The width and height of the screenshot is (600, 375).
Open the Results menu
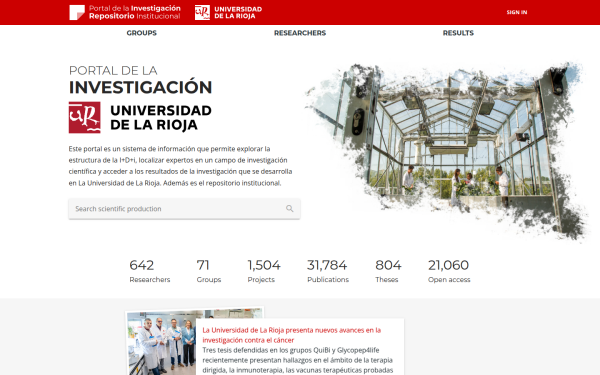click(458, 33)
